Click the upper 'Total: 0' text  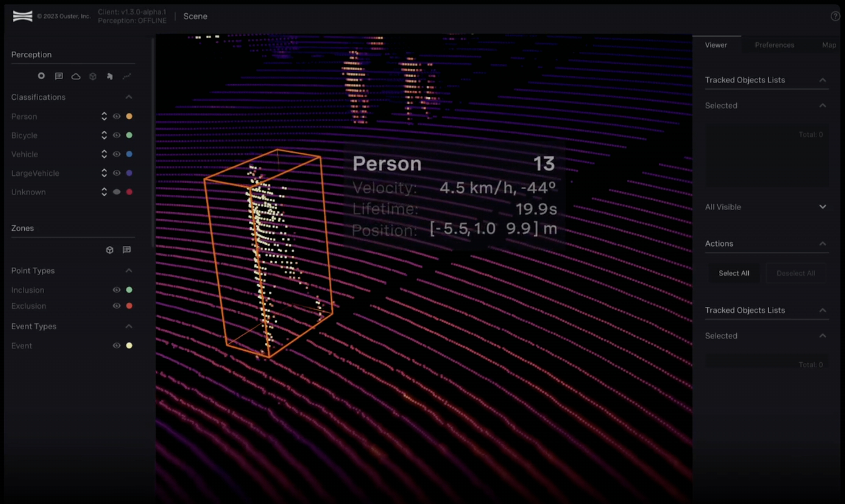[811, 134]
